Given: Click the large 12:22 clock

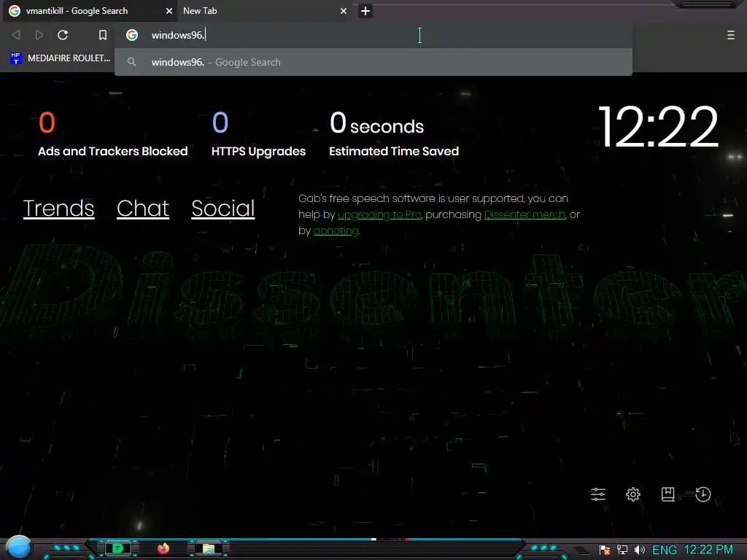Looking at the screenshot, I should (x=658, y=127).
